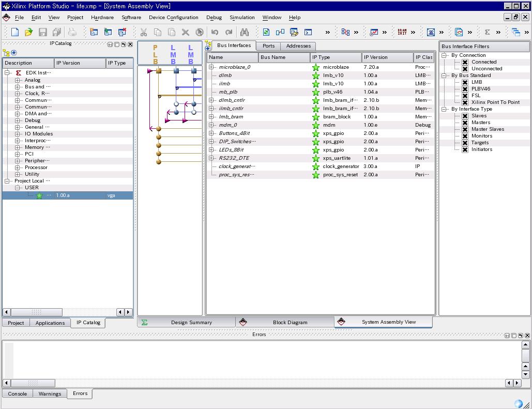Open the Simulation menu
The image size is (532, 409).
pyautogui.click(x=242, y=17)
